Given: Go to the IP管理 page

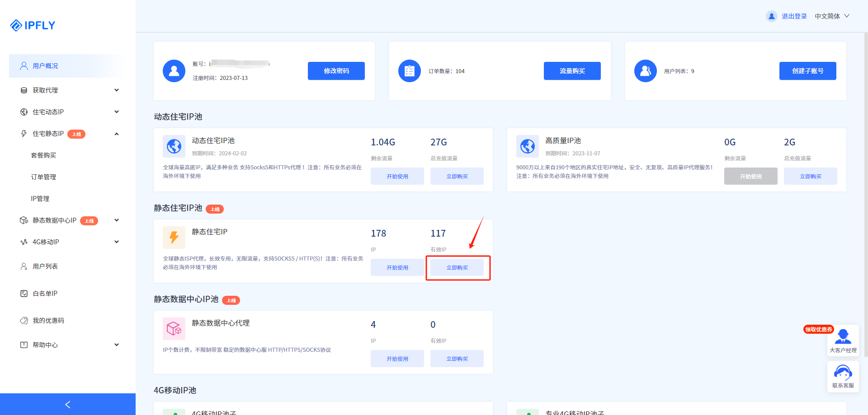Looking at the screenshot, I should click(40, 198).
